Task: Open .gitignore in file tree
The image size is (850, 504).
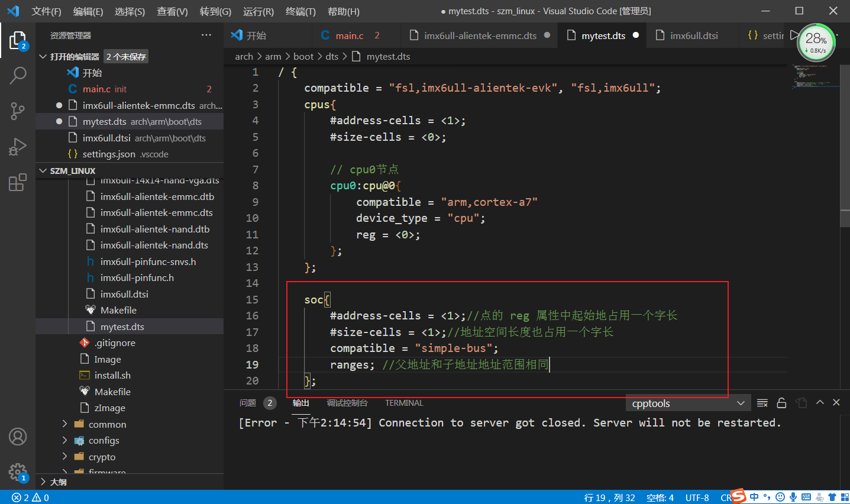Action: [115, 343]
